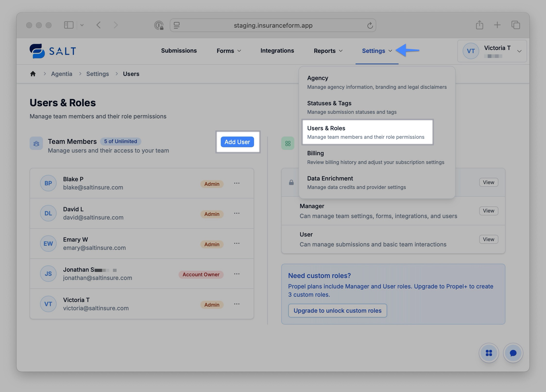Click Upgrade to unlock custom roles

click(337, 311)
